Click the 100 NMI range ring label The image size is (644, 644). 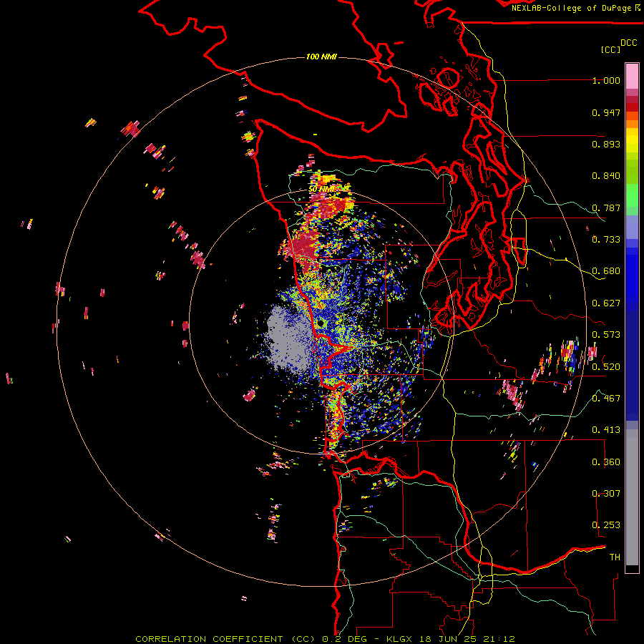(321, 57)
